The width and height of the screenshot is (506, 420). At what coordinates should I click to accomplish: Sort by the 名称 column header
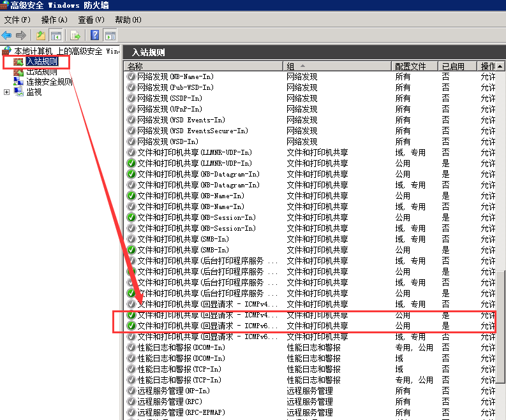(204, 66)
